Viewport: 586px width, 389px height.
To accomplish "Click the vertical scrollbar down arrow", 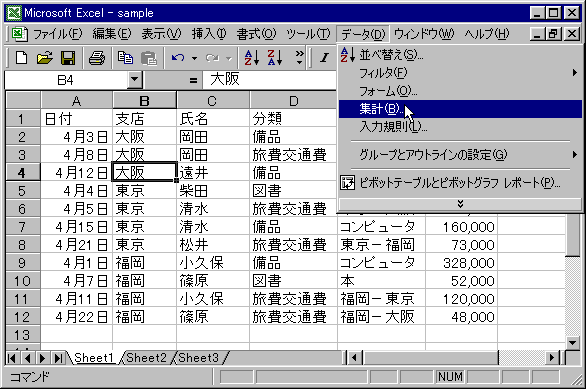I will click(x=573, y=342).
